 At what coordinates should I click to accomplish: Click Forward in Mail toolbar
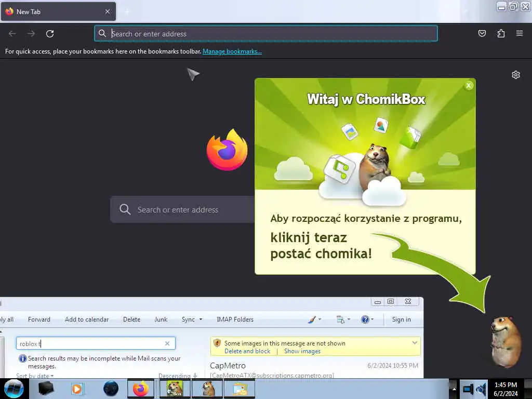click(39, 320)
